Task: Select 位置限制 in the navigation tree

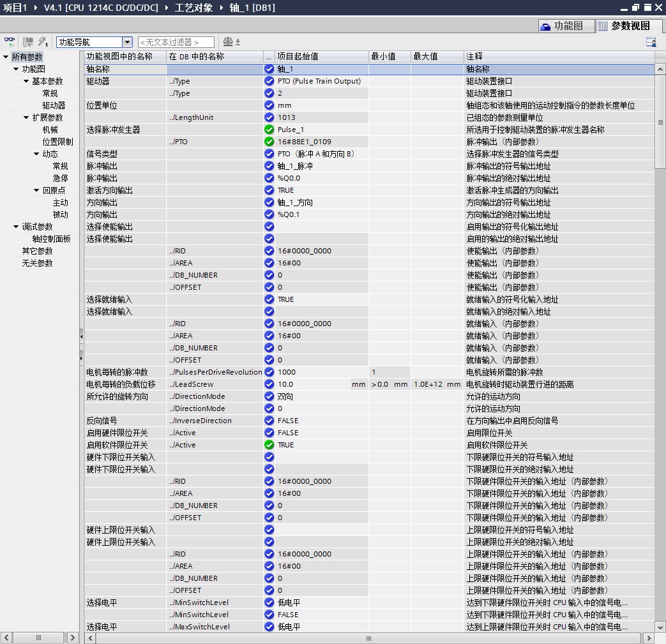Action: pyautogui.click(x=57, y=142)
